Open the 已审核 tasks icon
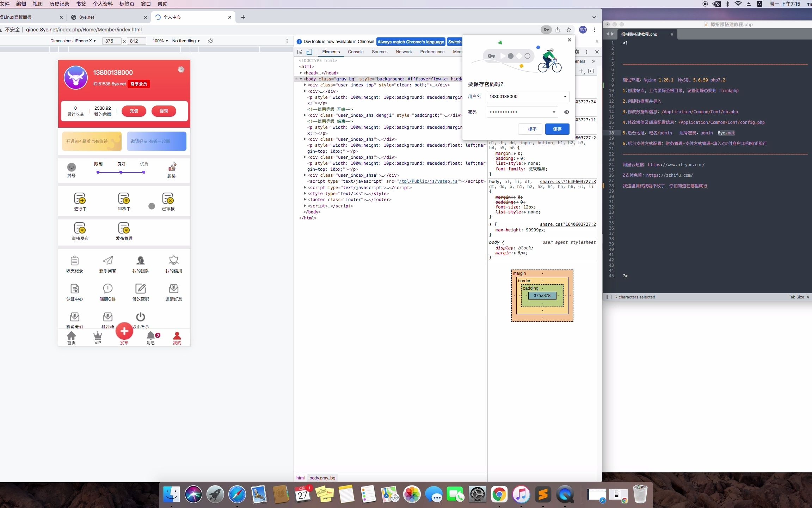 coord(168,198)
